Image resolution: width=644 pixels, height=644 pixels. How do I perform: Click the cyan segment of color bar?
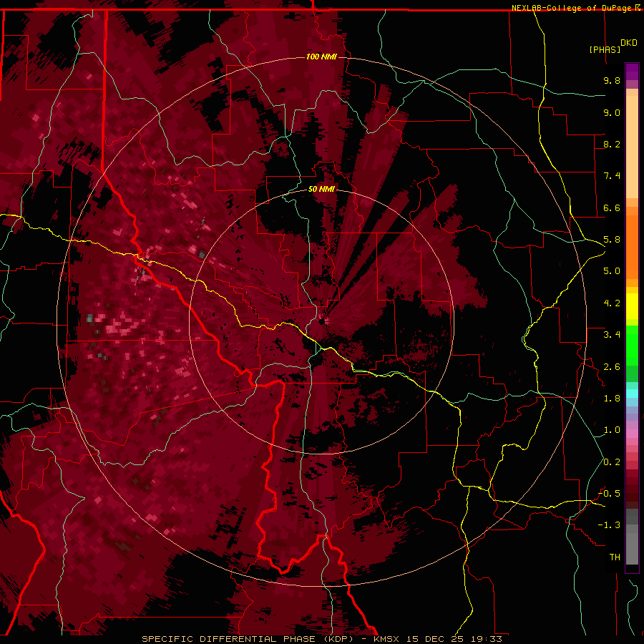(632, 394)
